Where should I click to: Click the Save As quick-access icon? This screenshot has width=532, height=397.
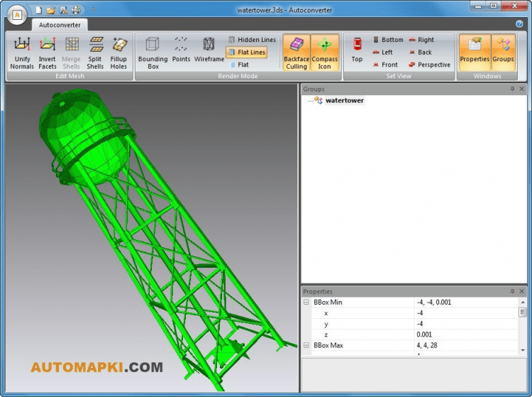pos(63,11)
